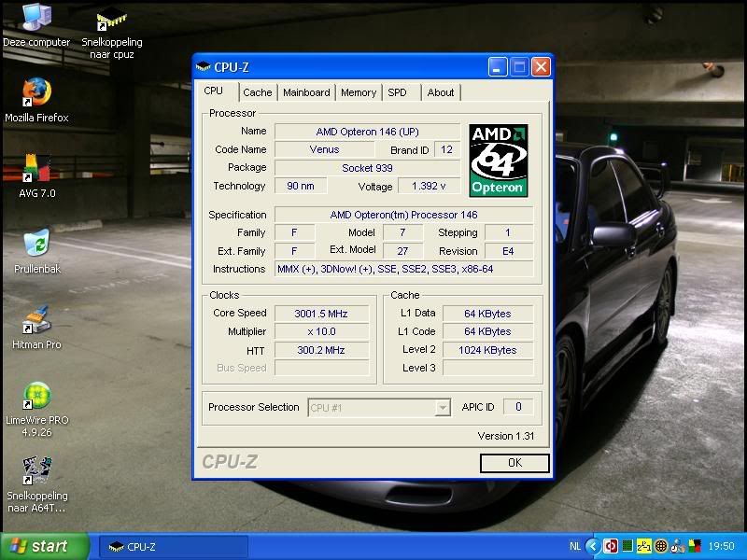Click the clock and hand network tray icon

tap(678, 546)
